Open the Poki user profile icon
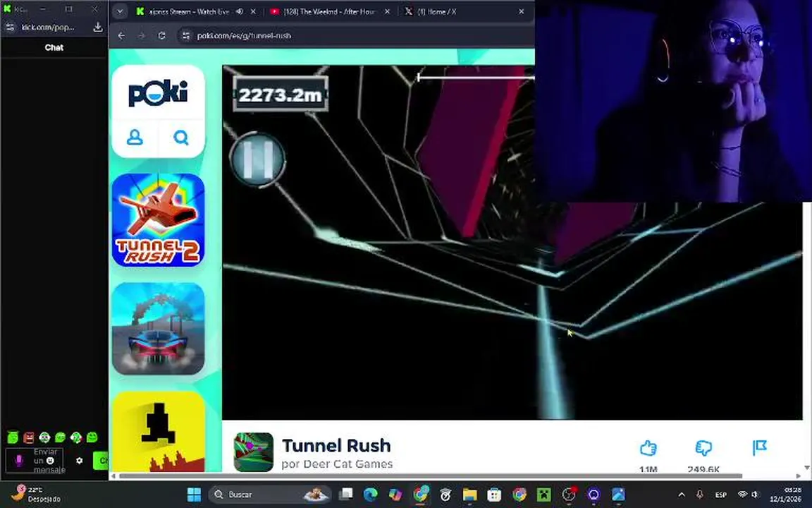The image size is (812, 508). [135, 138]
